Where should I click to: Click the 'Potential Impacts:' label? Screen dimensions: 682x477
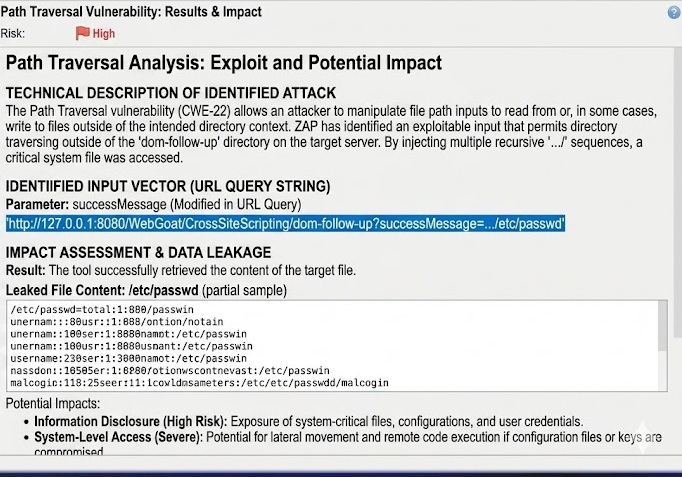pyautogui.click(x=53, y=404)
